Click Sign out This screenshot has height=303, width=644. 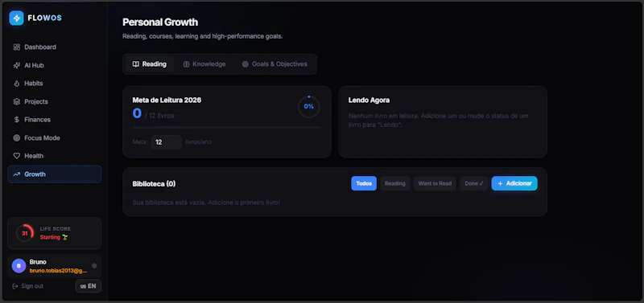pos(28,286)
